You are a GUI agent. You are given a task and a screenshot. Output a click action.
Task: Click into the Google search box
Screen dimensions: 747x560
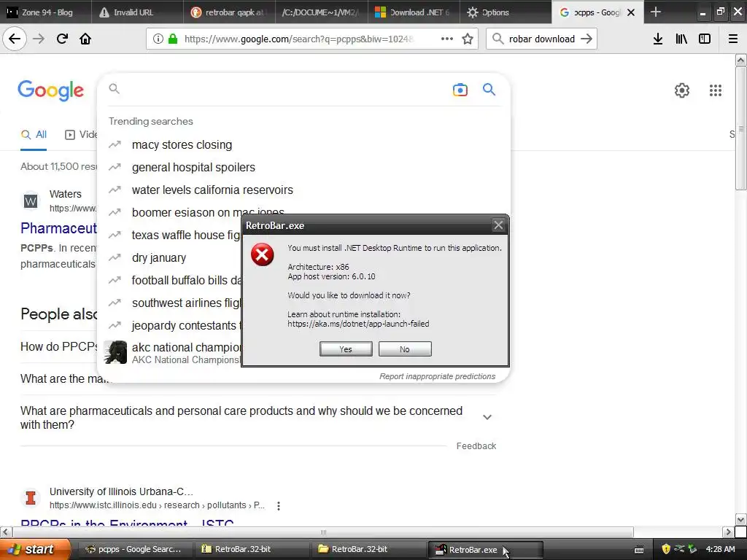click(x=284, y=89)
